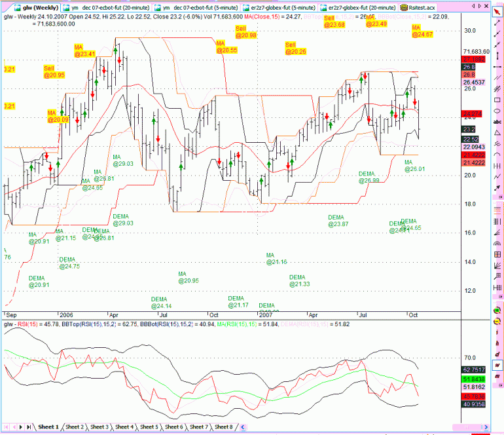Switch to the Rsitest.acx tab
504x435 pixels.
pos(418,7)
